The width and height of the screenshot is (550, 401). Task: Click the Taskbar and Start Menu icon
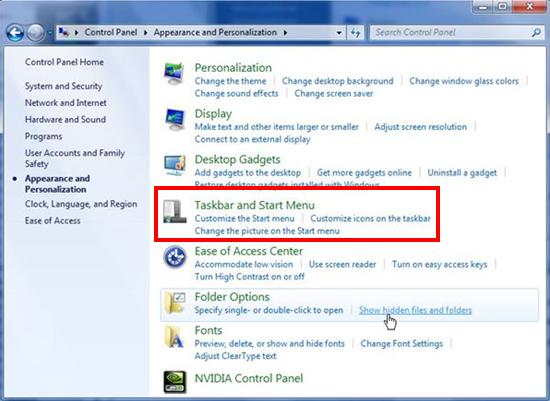(x=175, y=211)
